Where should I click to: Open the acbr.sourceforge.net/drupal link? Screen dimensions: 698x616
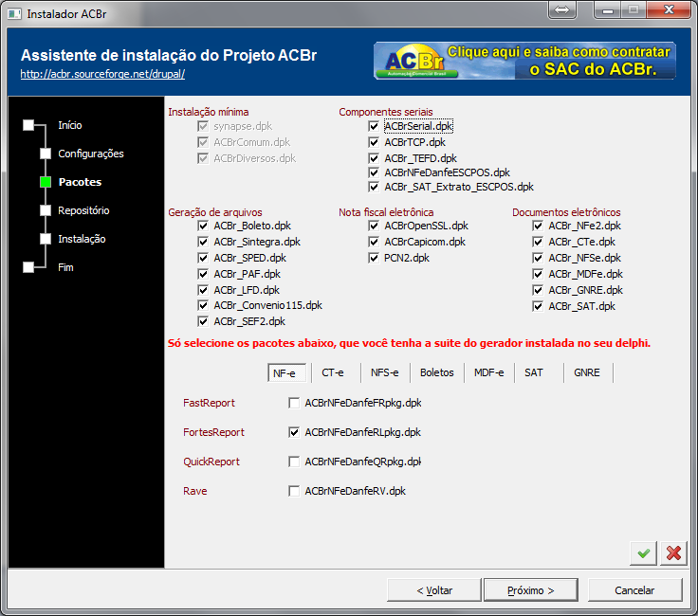click(x=102, y=74)
